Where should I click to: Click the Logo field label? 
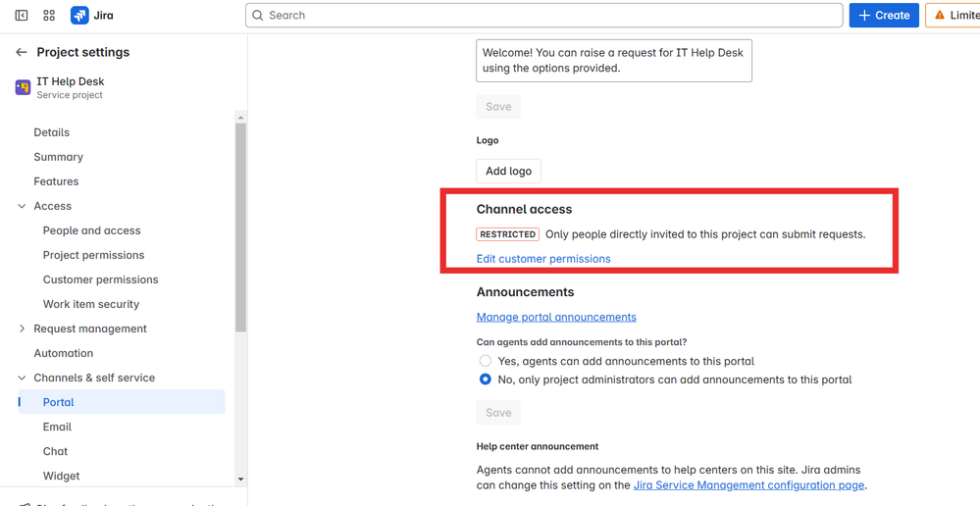pyautogui.click(x=488, y=140)
